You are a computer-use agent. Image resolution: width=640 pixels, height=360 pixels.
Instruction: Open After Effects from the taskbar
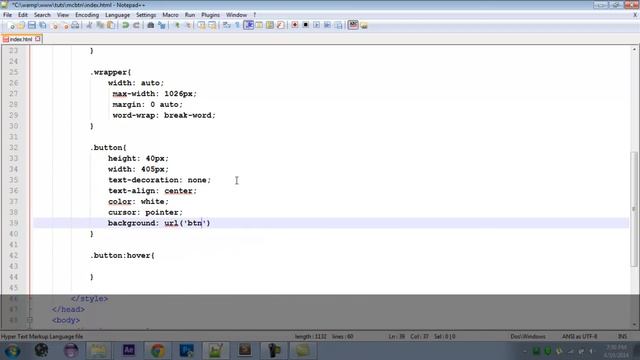(129, 351)
